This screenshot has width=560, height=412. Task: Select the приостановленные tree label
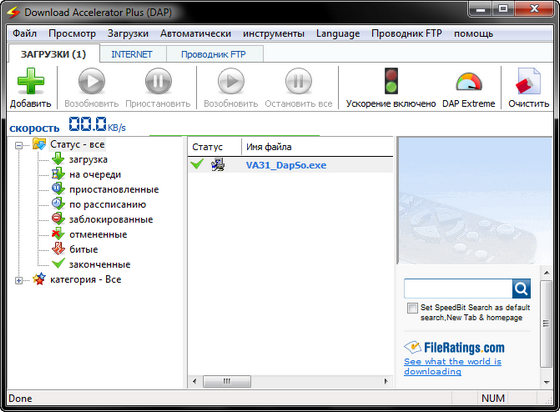(x=114, y=190)
